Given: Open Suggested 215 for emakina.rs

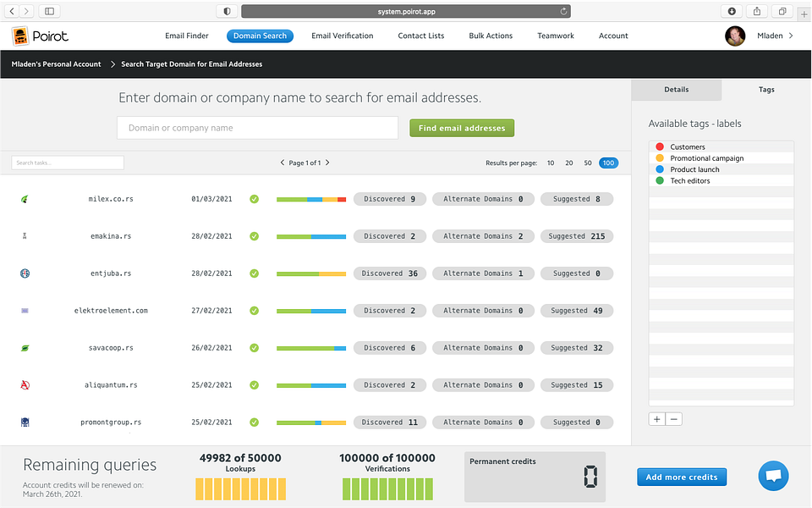Looking at the screenshot, I should 577,236.
